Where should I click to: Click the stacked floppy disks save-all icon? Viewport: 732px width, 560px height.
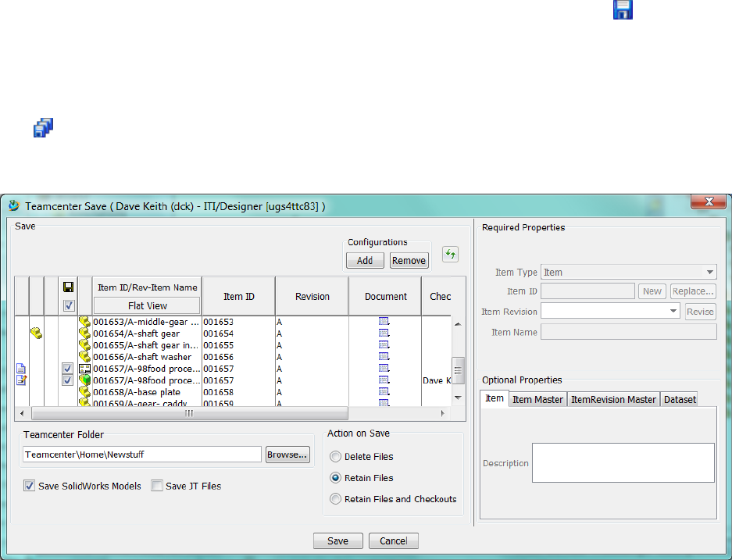coord(43,127)
